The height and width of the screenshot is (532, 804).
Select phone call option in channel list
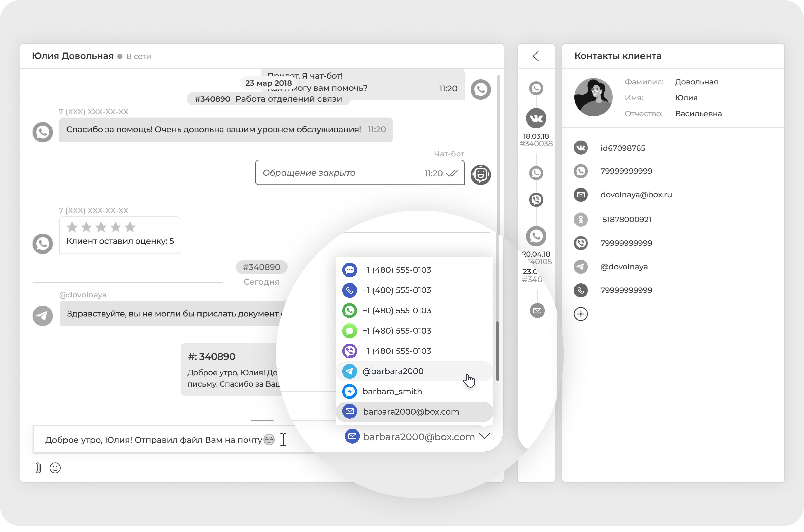coord(414,290)
